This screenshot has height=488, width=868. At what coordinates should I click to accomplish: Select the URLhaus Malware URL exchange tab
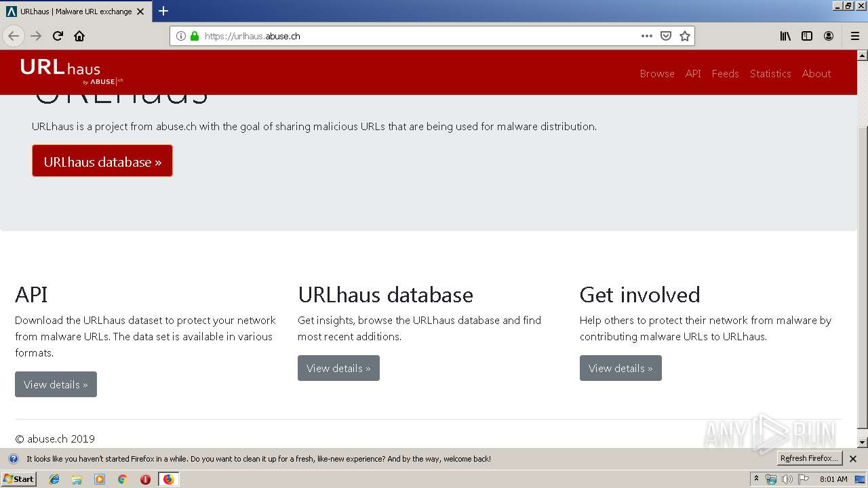tap(75, 11)
